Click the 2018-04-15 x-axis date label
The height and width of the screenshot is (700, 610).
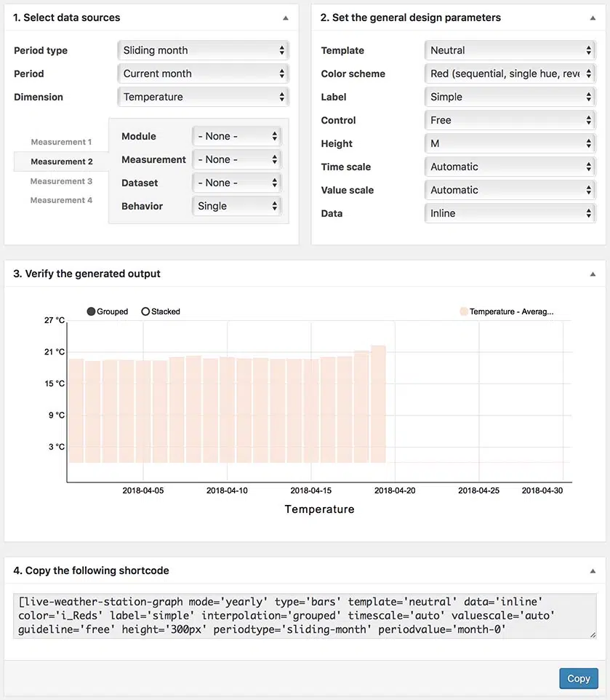(x=310, y=490)
